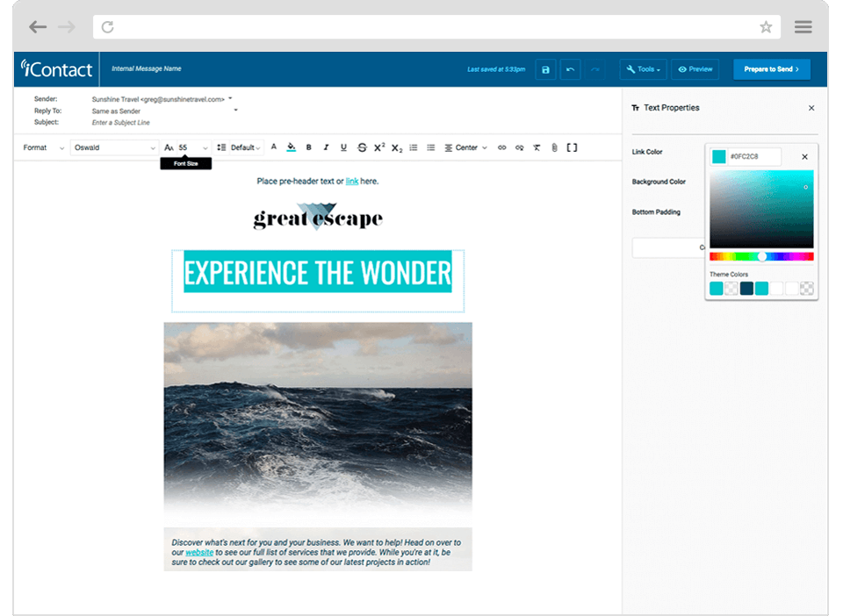The width and height of the screenshot is (843, 616).
Task: Open the Center alignment dropdown
Action: click(465, 147)
